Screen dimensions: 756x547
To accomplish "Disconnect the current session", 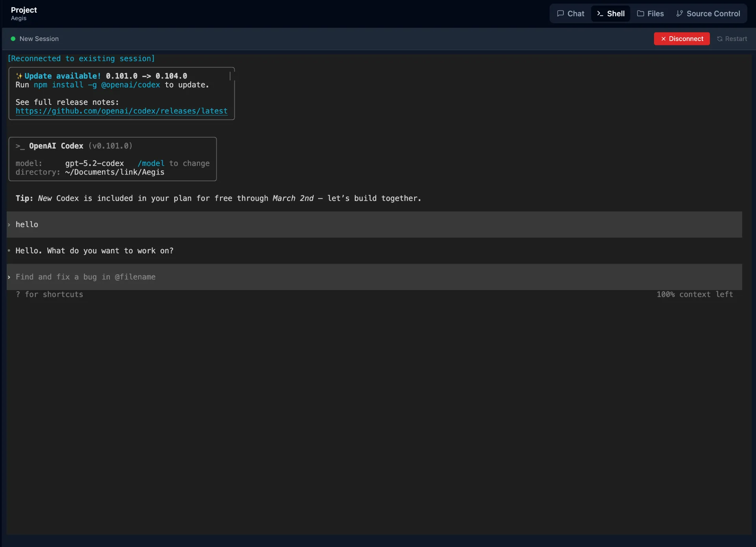I will click(682, 39).
